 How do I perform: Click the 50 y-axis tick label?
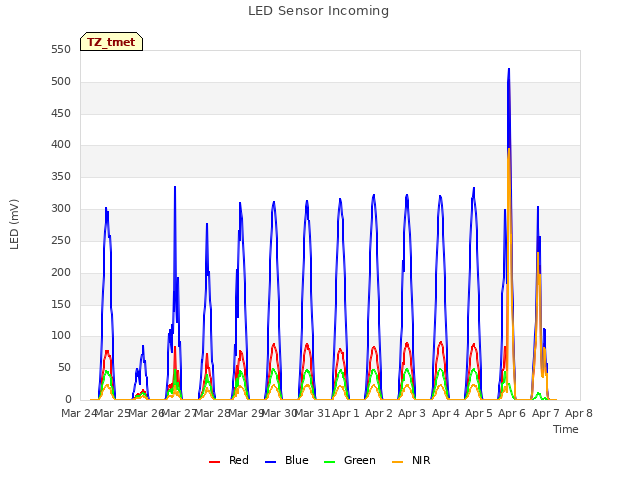tap(64, 368)
